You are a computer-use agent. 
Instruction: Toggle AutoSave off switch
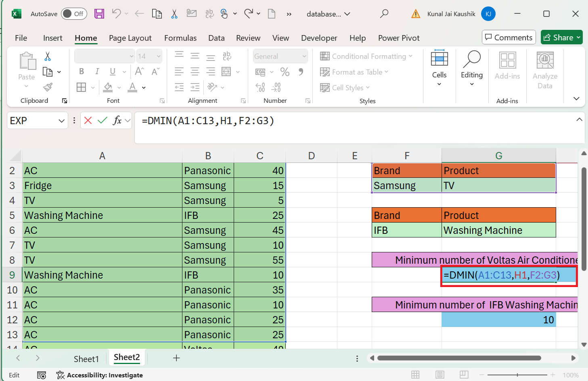[74, 13]
